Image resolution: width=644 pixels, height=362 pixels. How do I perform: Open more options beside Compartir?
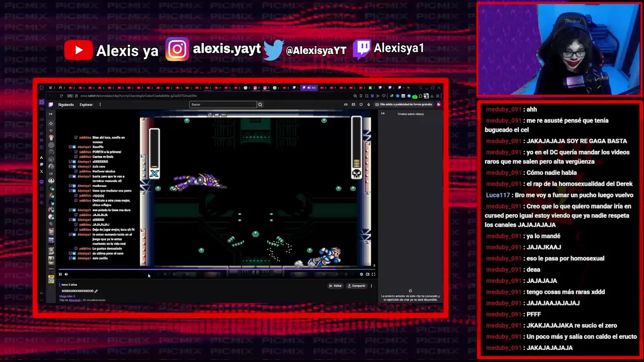pyautogui.click(x=371, y=286)
